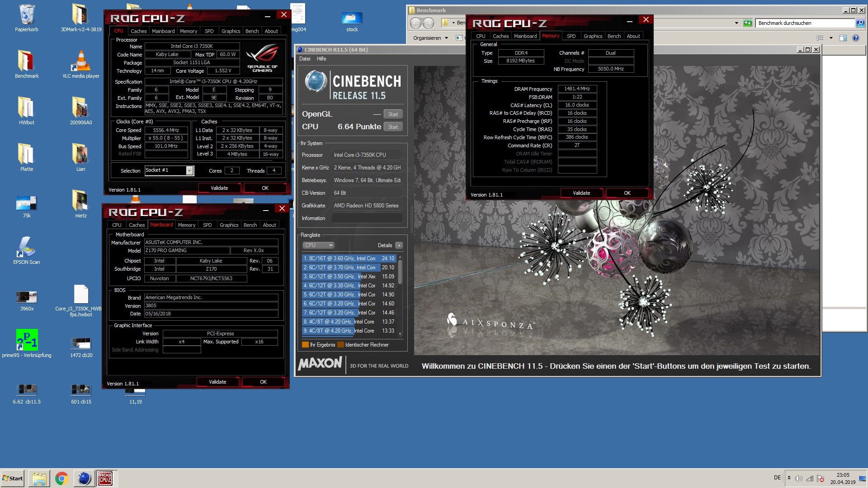
Task: Click Validate in the CPU tab CPU-Z window
Action: point(219,188)
